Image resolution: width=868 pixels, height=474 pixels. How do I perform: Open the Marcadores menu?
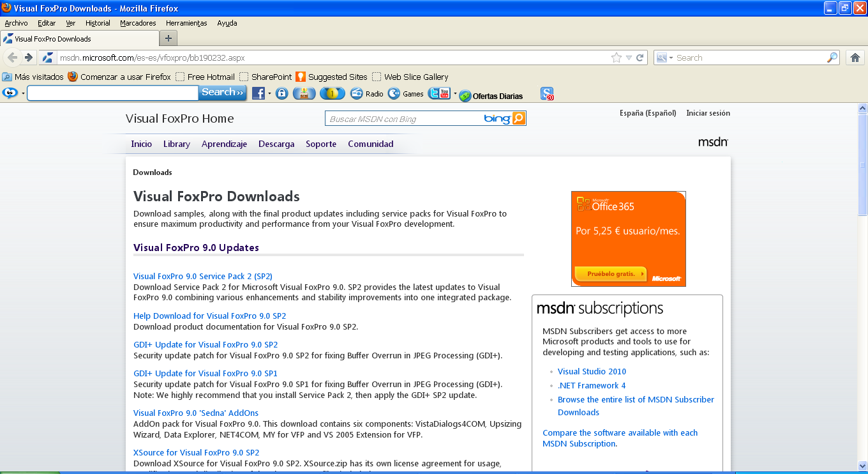[x=137, y=22]
